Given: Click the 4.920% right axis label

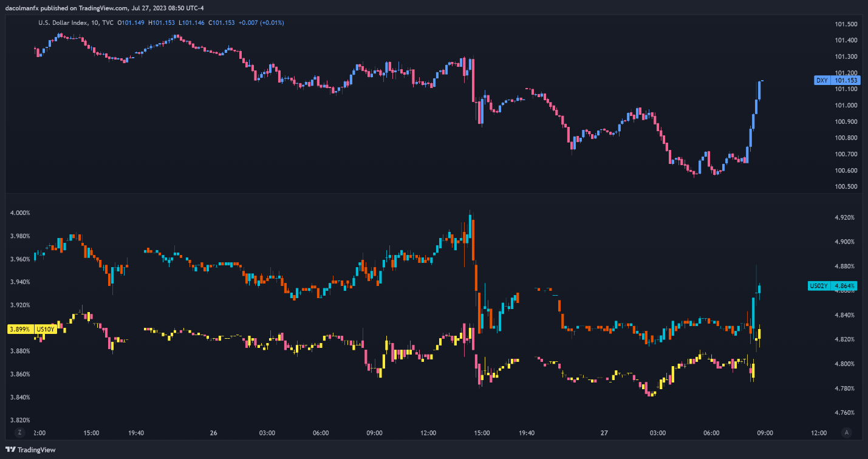Looking at the screenshot, I should click(x=844, y=217).
